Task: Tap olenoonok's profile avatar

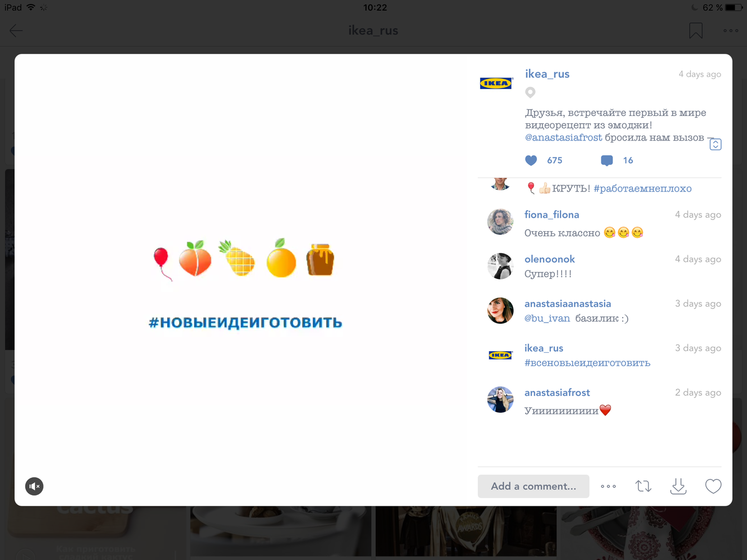Action: click(500, 266)
